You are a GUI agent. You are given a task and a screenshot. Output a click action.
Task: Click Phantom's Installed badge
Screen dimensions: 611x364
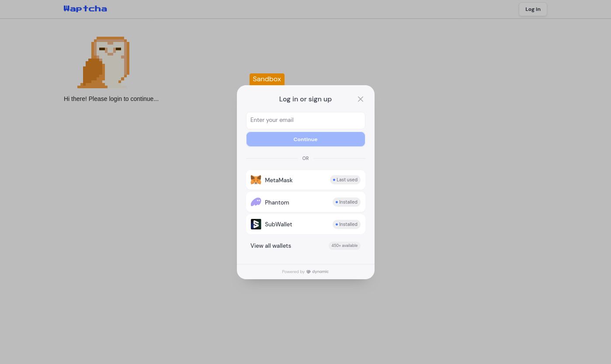pos(347,202)
